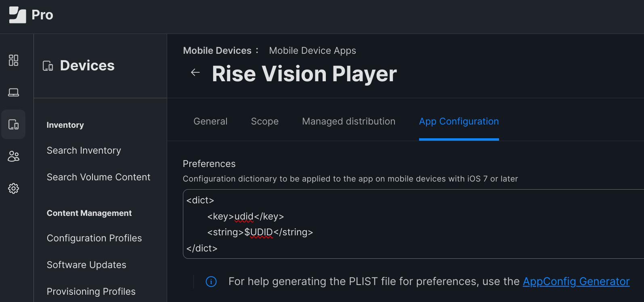Click the info icon beside PLIST help
644x302 pixels.
tap(211, 281)
